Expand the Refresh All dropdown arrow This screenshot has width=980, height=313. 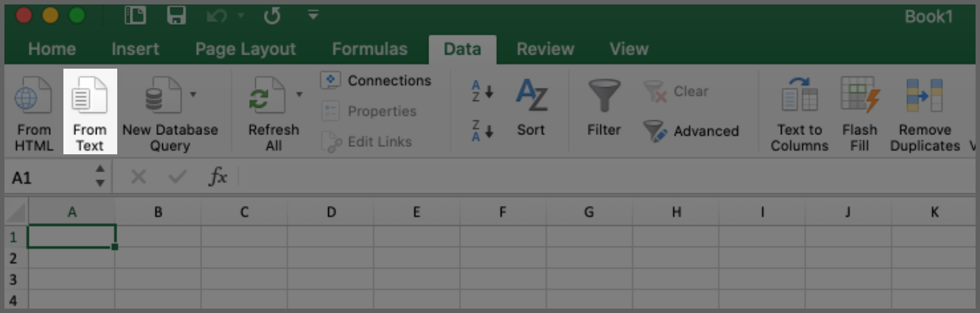[x=299, y=94]
